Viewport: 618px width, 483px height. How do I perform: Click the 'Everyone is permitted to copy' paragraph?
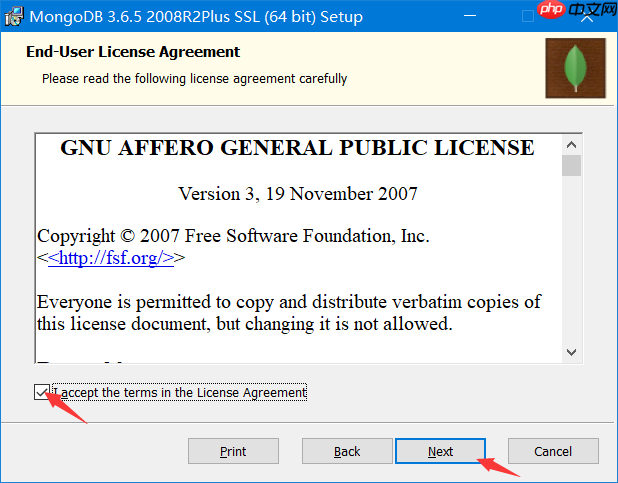289,313
